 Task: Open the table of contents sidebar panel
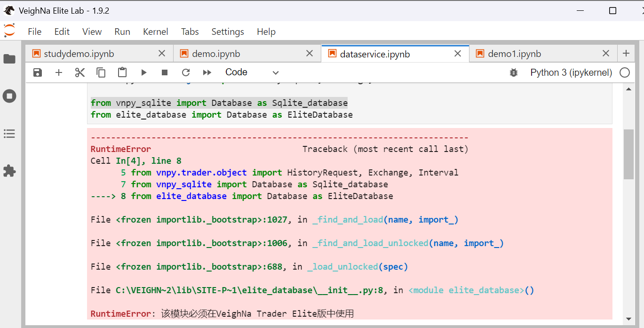(x=9, y=134)
